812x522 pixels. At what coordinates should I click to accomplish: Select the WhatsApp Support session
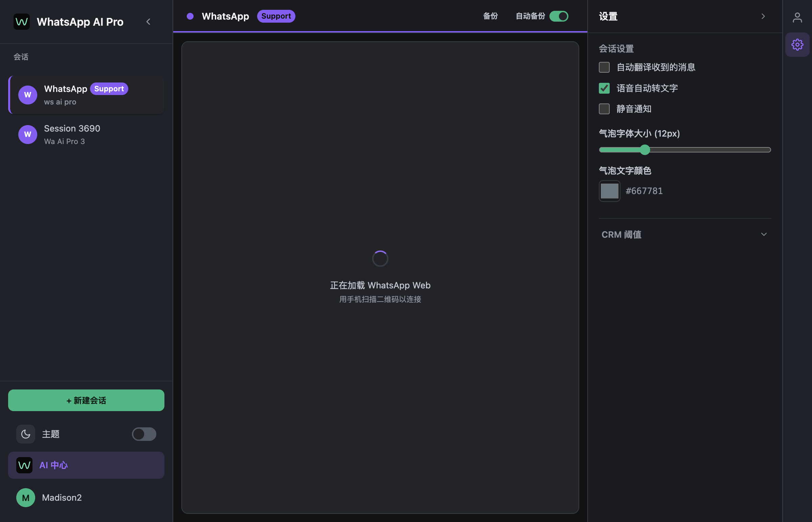87,95
